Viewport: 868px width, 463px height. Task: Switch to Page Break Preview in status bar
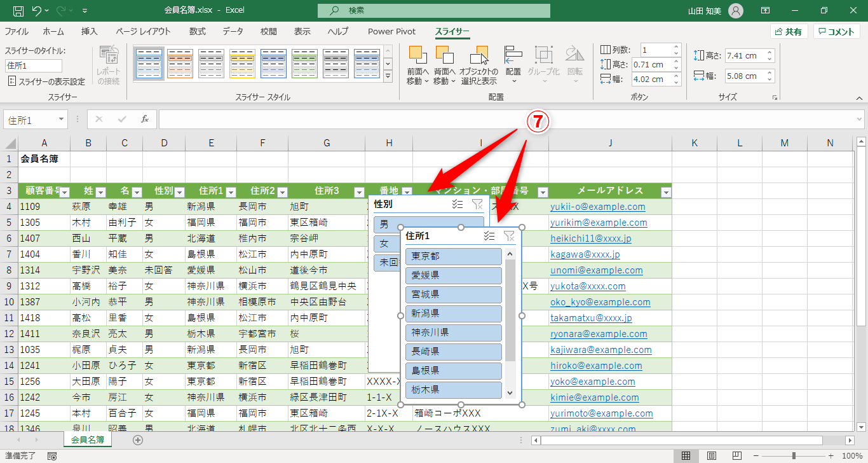(737, 456)
